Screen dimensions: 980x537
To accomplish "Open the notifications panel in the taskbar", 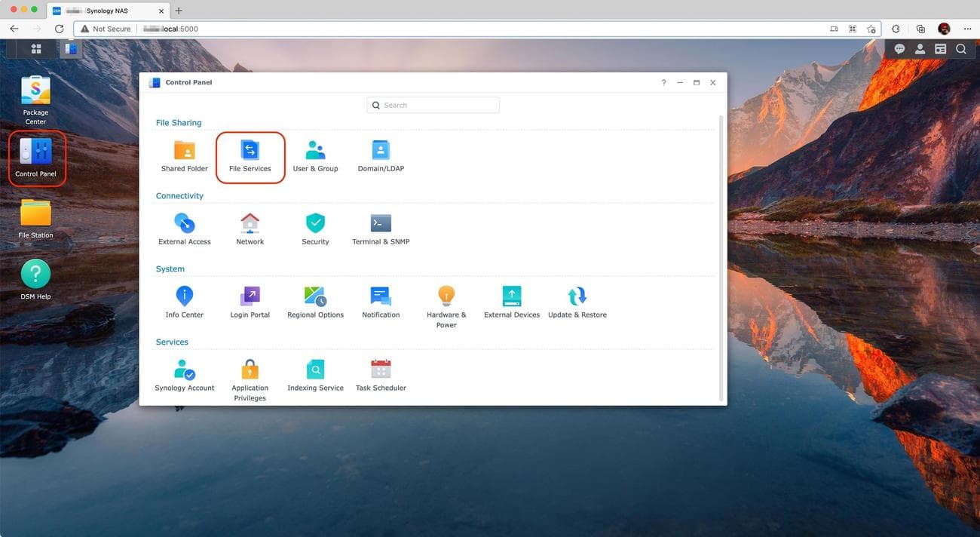I will coord(899,48).
